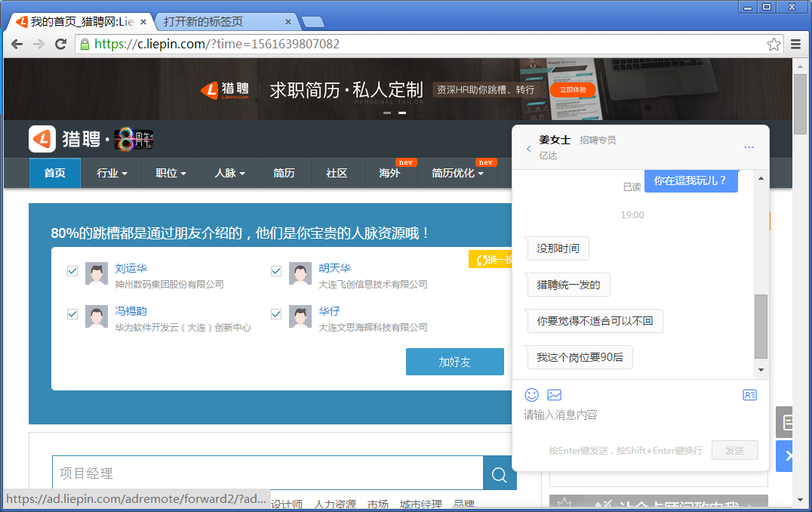Click avatar of 胡天华
The height and width of the screenshot is (512, 812).
coord(300,273)
